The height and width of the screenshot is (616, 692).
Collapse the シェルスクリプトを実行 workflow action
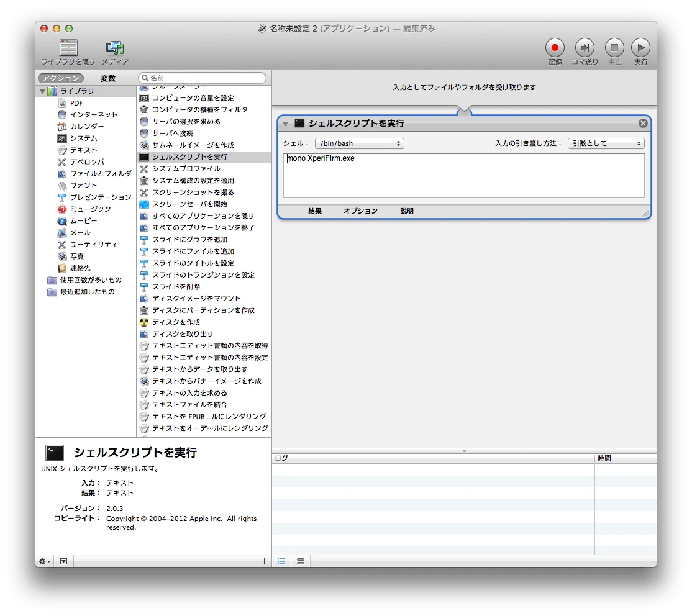pyautogui.click(x=286, y=124)
